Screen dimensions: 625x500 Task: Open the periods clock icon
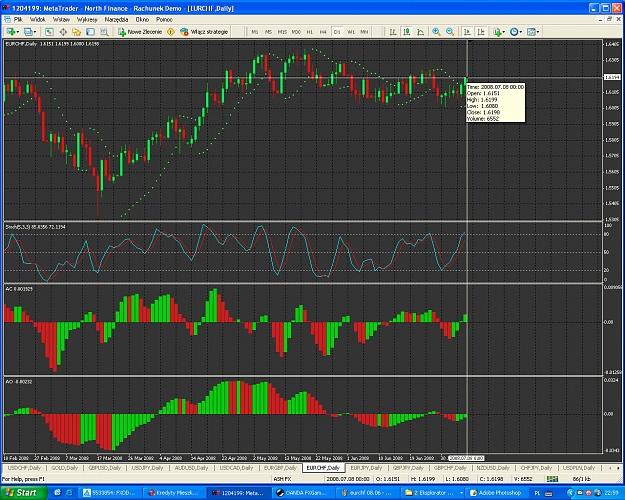(x=514, y=32)
